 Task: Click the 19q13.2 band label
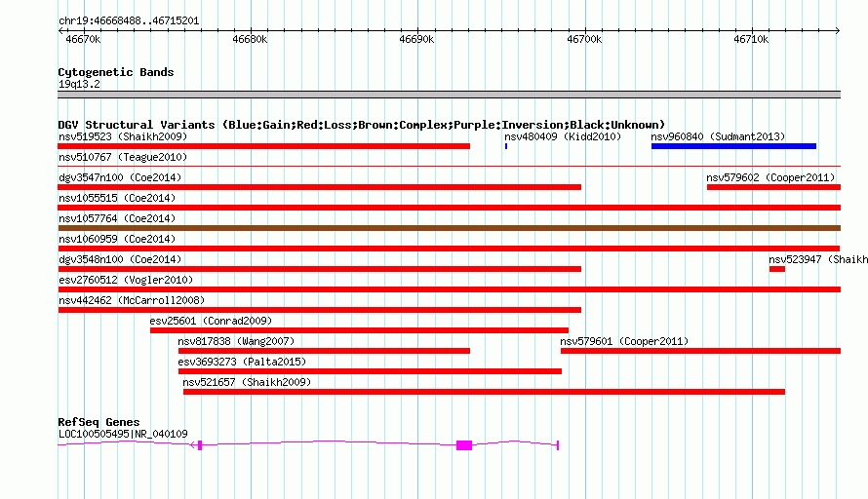[x=79, y=84]
